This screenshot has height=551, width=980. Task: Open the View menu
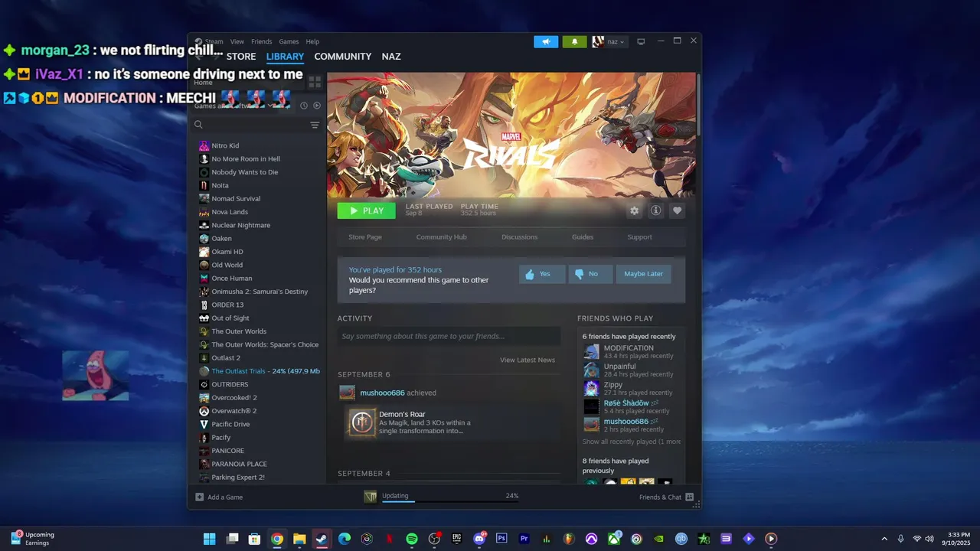(237, 42)
